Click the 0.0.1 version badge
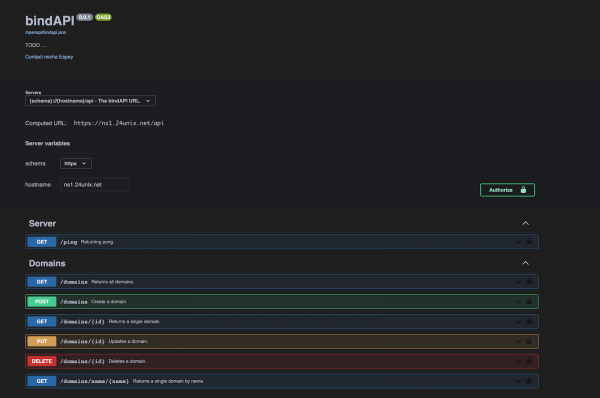 click(x=85, y=17)
